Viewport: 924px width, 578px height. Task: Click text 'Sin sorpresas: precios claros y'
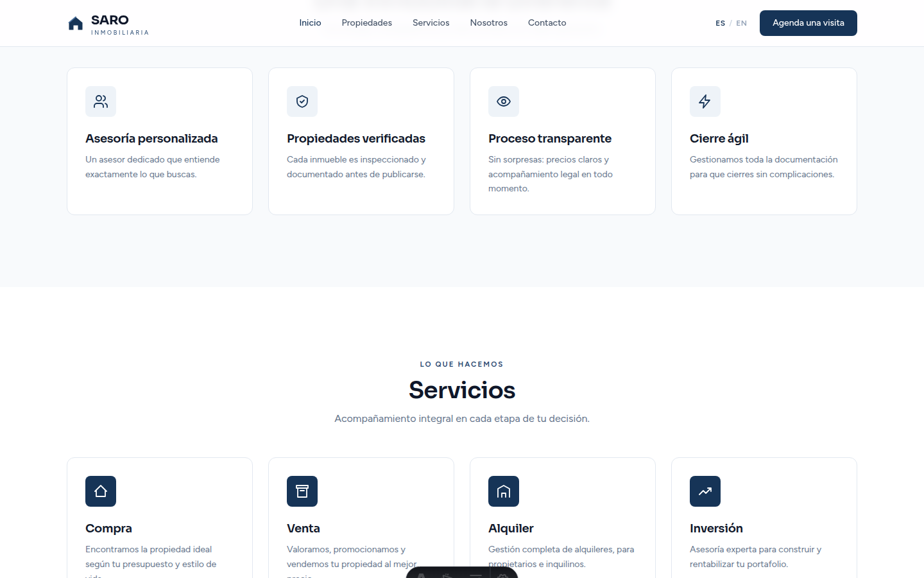coord(549,159)
